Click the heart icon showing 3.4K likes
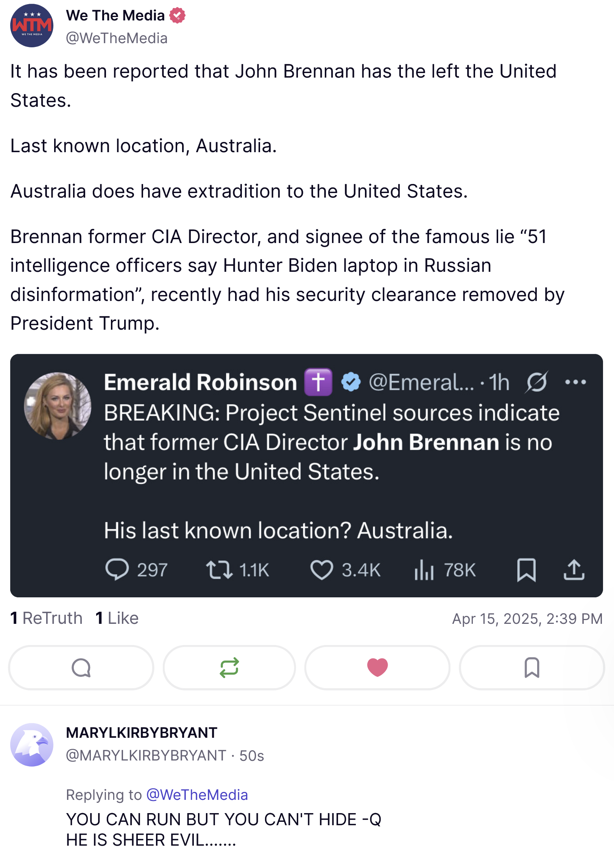The image size is (614, 868). coord(322,570)
